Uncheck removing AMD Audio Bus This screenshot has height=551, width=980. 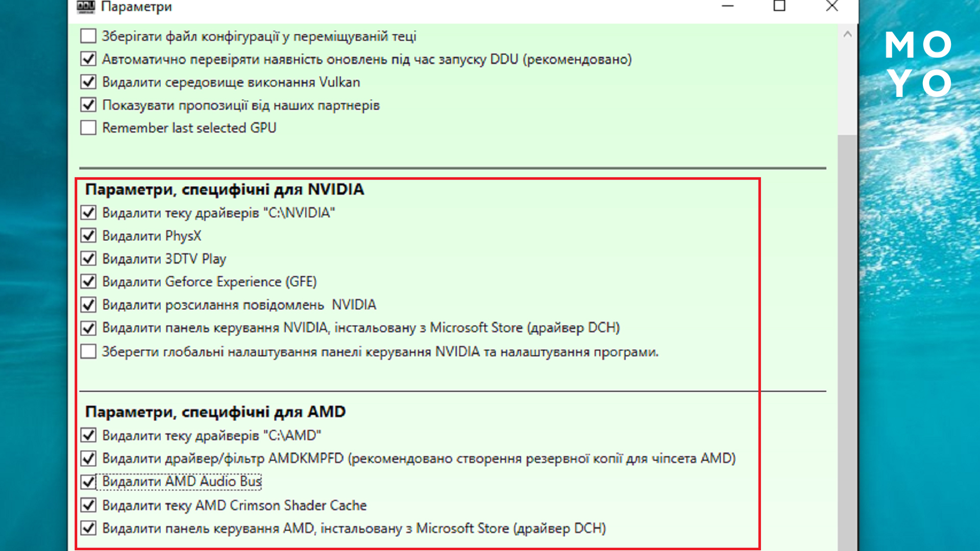[88, 481]
